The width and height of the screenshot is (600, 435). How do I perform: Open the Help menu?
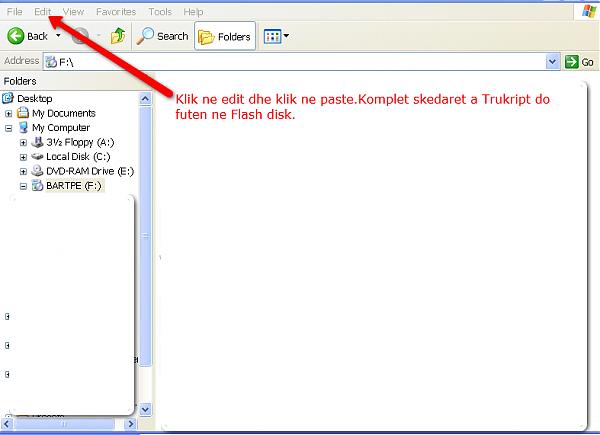click(x=193, y=12)
